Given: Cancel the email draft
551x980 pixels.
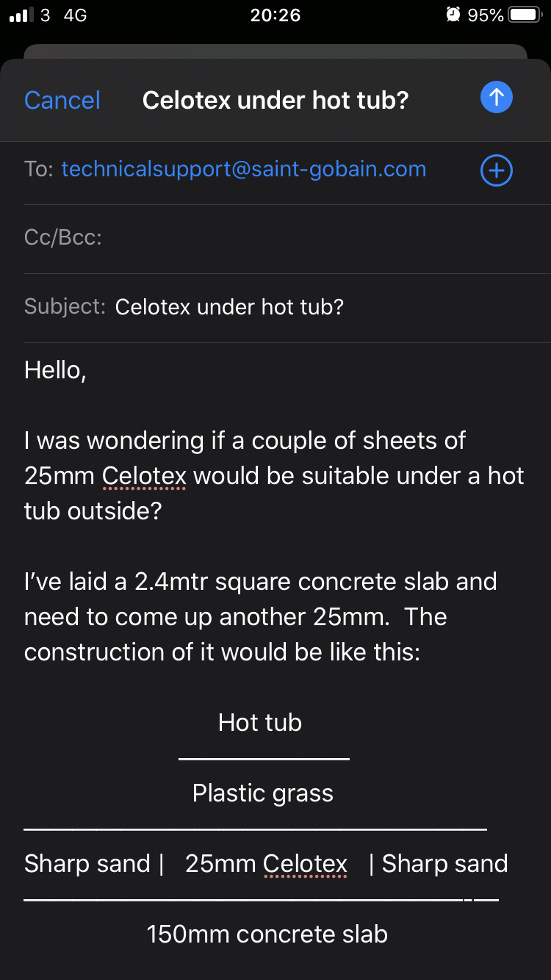Looking at the screenshot, I should [62, 100].
